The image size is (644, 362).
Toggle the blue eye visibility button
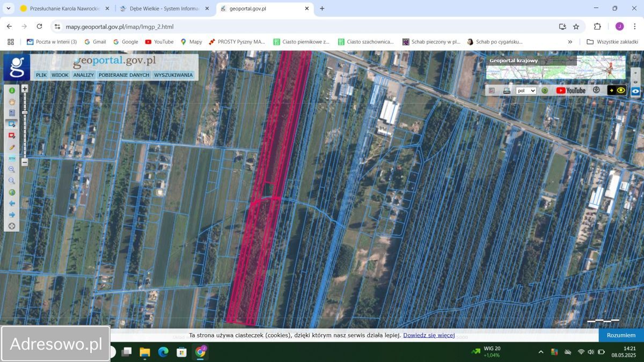point(635,91)
